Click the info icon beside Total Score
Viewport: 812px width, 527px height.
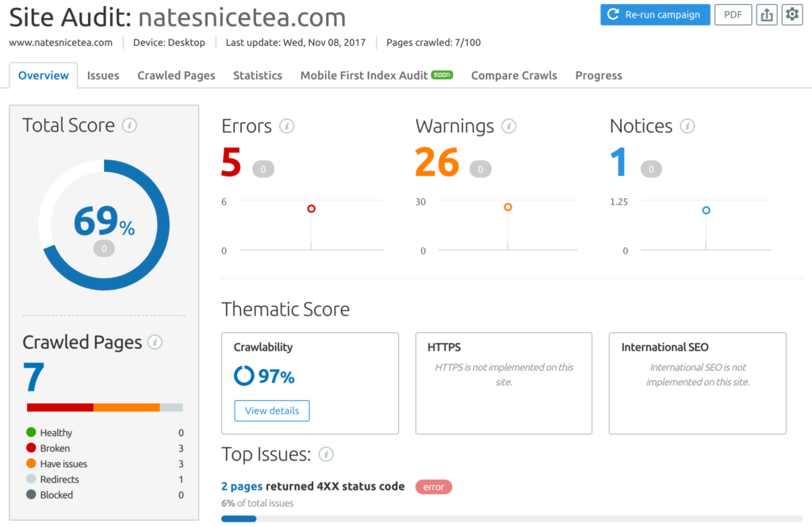tap(129, 125)
